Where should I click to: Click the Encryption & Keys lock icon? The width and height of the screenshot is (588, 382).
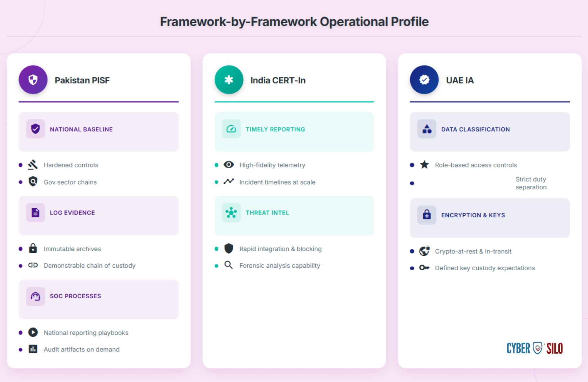click(427, 215)
